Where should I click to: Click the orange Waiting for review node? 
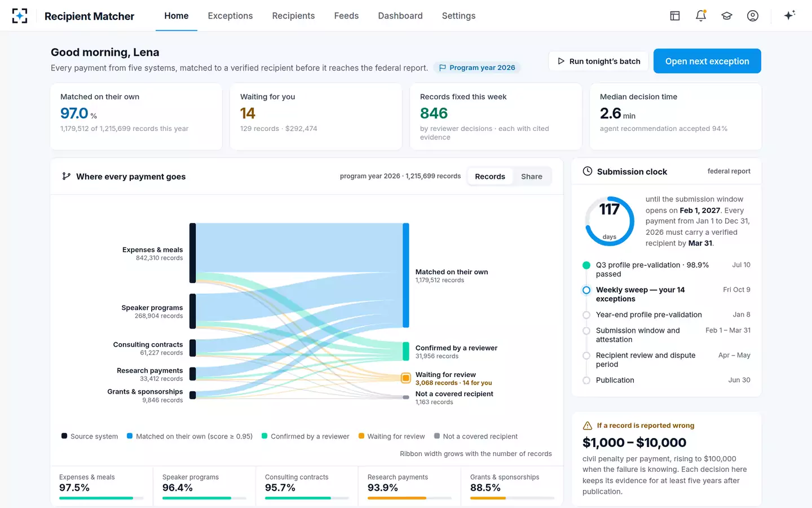(405, 378)
